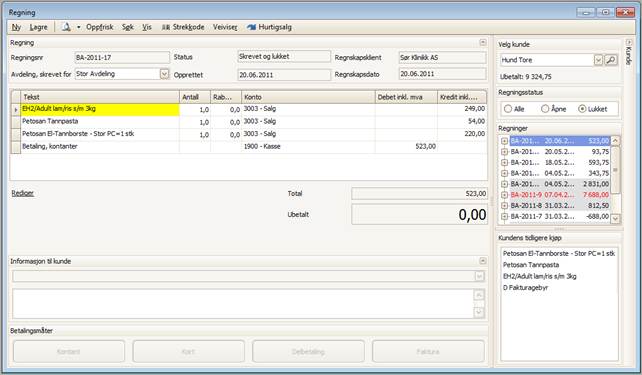Click D Fakturagebyr in earlier purchases

[525, 288]
